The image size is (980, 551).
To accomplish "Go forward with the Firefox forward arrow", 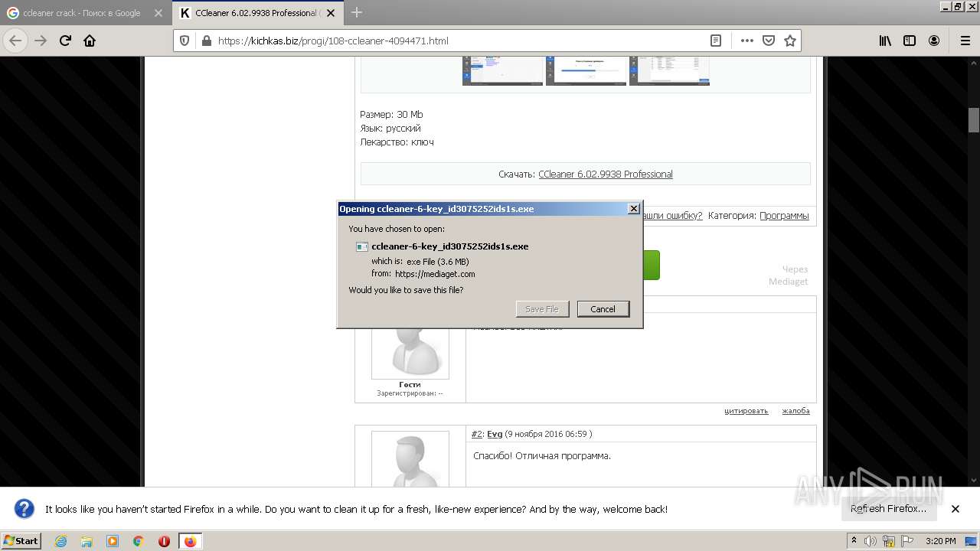I will pyautogui.click(x=41, y=41).
